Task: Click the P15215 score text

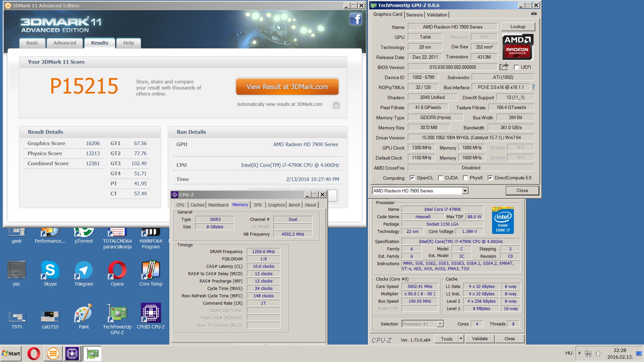Action: [84, 86]
